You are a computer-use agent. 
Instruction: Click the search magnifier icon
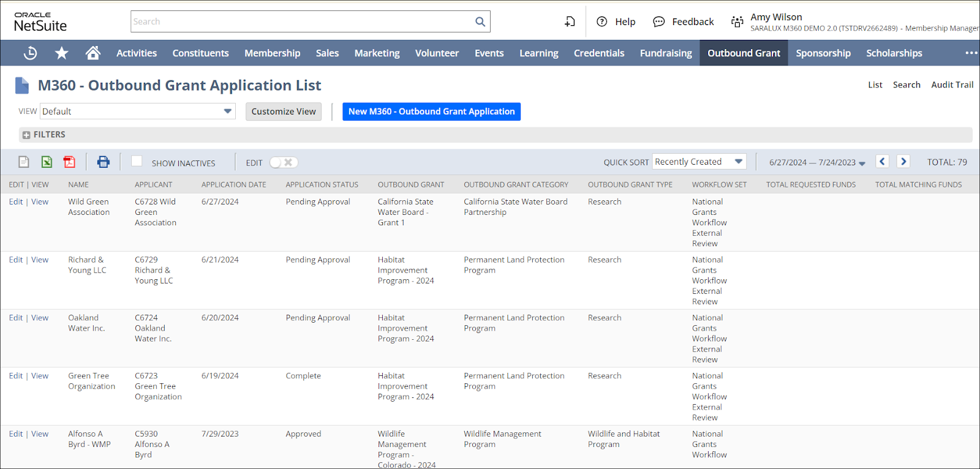[480, 22]
